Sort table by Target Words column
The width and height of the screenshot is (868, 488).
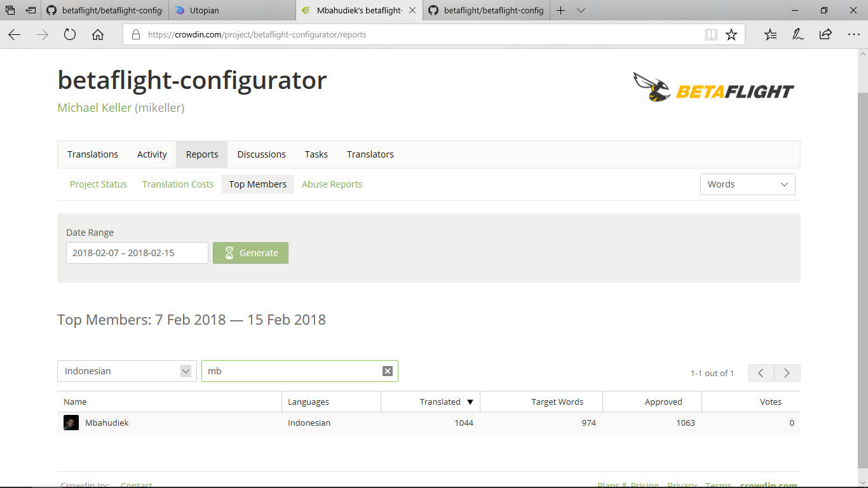coord(557,402)
